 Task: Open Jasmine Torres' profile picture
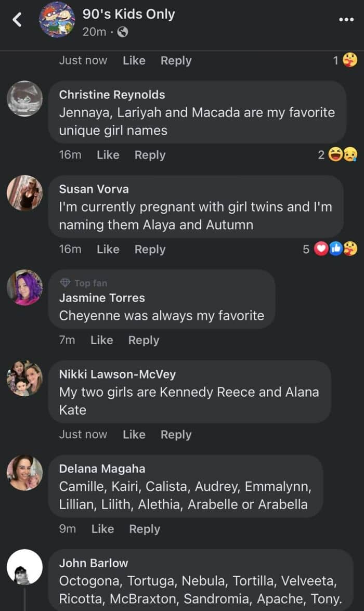pyautogui.click(x=24, y=287)
